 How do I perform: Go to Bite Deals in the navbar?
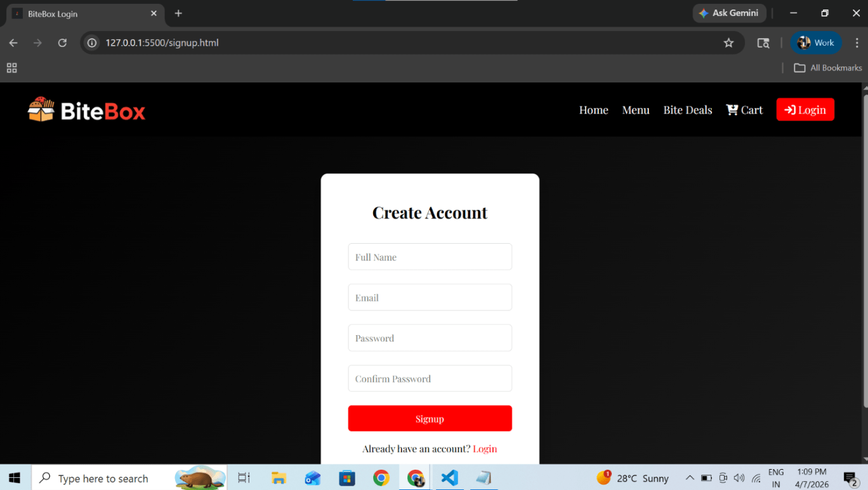tap(688, 110)
